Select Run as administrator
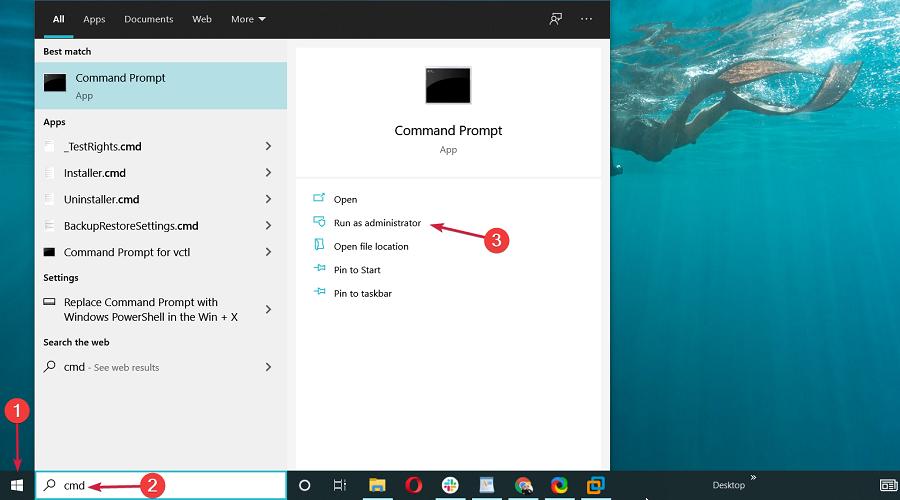 pos(377,223)
